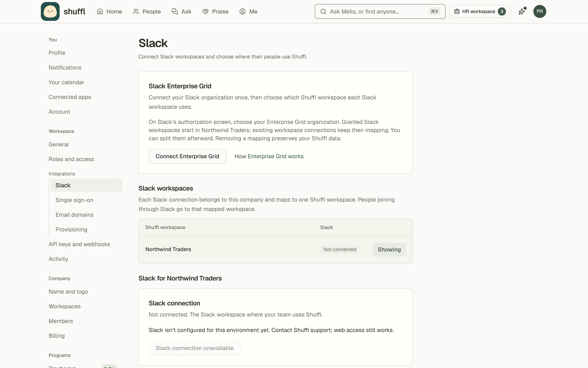
Task: Click the Not connected status badge
Action: click(340, 249)
